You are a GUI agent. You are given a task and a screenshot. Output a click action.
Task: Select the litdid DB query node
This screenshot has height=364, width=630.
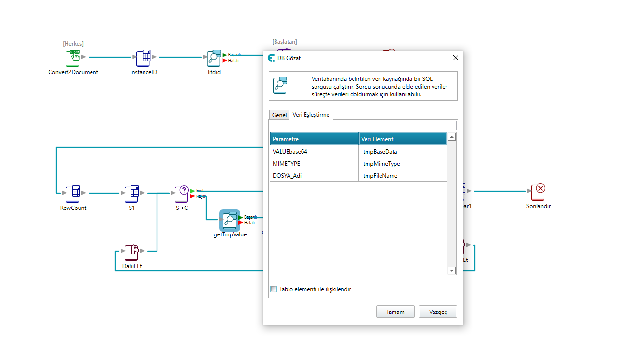pos(214,58)
